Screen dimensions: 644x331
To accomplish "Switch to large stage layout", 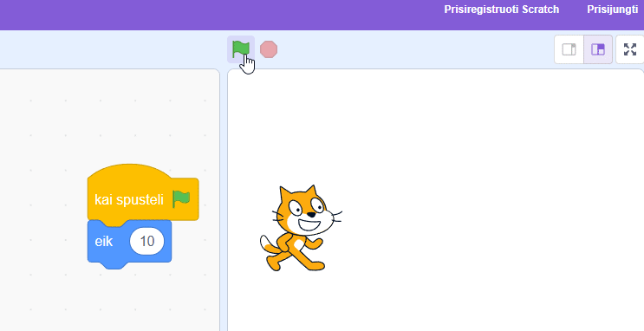I will (598, 49).
